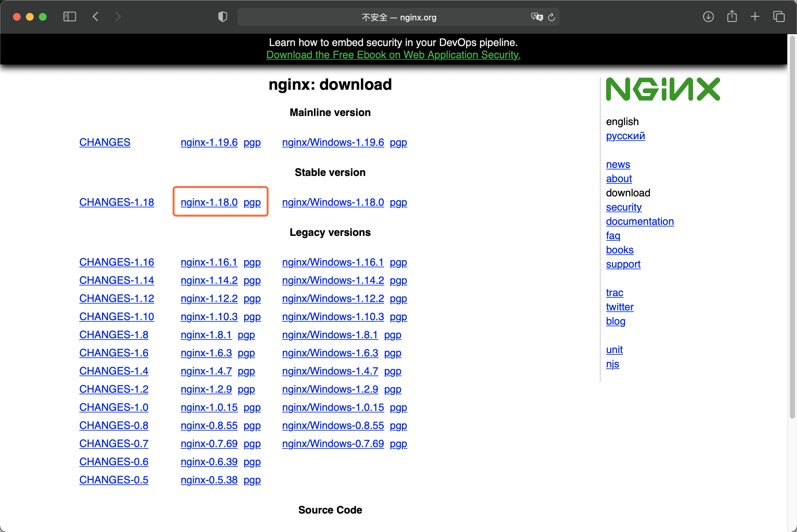797x532 pixels.
Task: Go to the security sidebar link
Action: click(623, 207)
